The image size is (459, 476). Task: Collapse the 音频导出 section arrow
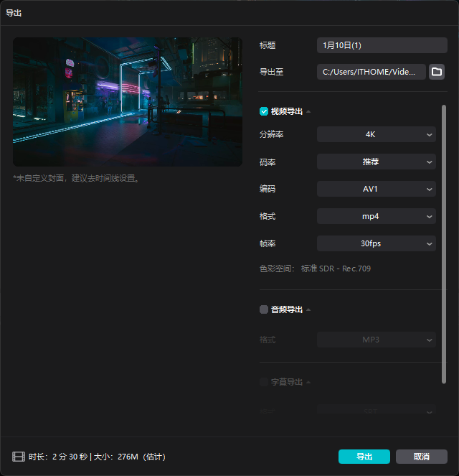click(x=308, y=310)
